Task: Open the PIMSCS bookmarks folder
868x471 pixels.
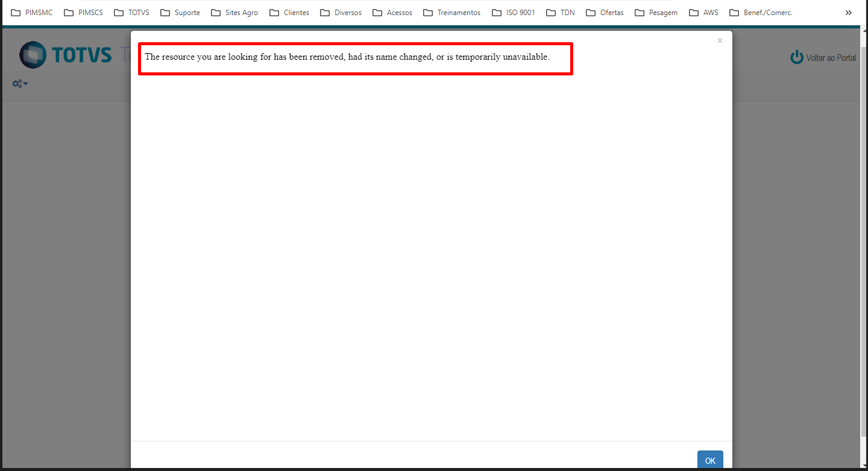Action: pyautogui.click(x=83, y=13)
